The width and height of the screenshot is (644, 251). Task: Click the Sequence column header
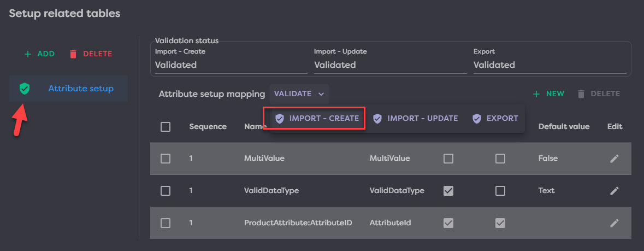[208, 127]
